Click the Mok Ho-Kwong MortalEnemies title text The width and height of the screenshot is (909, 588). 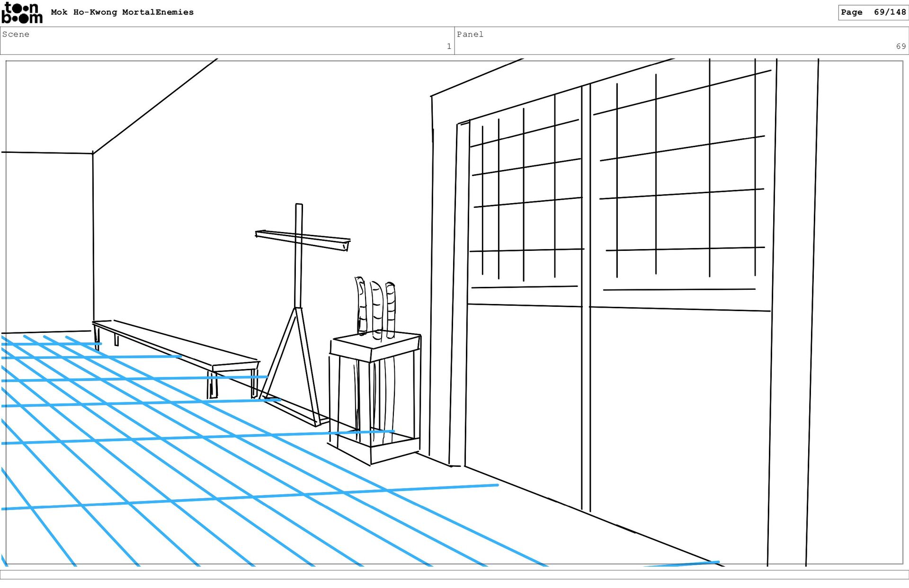[122, 12]
